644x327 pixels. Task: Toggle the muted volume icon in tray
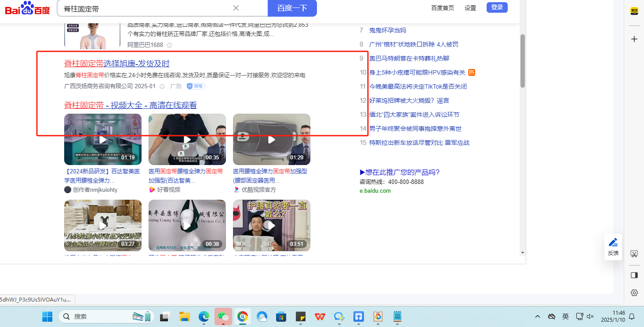coord(590,316)
